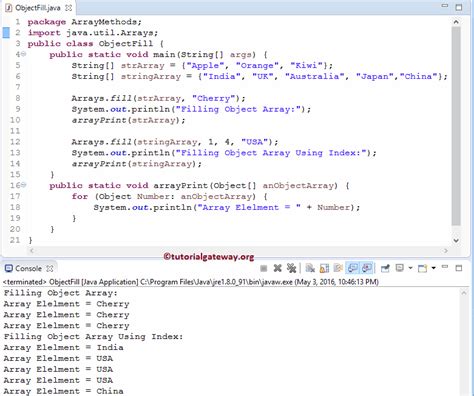Screen dimensions: 474x396
Task: Click "main" method name on line 4
Action: (164, 54)
